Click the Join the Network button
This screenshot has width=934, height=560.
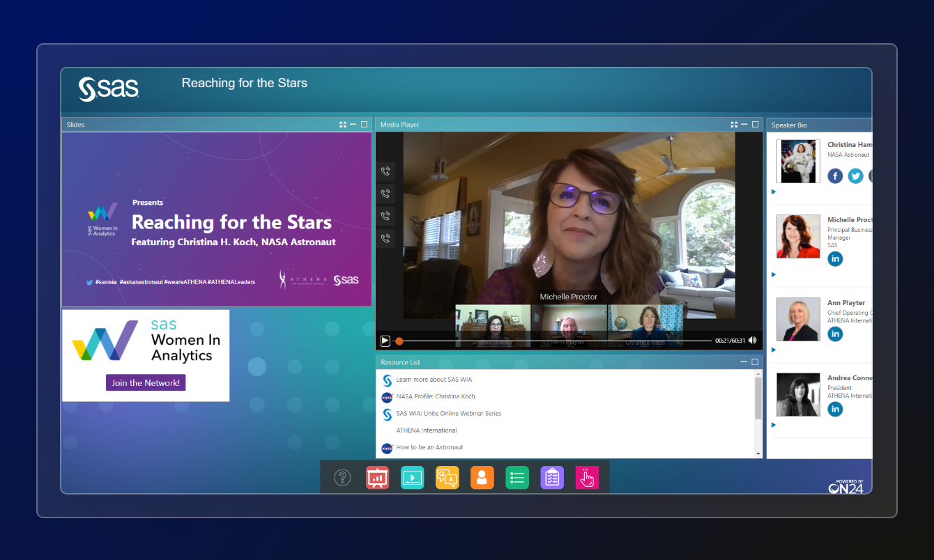[145, 382]
